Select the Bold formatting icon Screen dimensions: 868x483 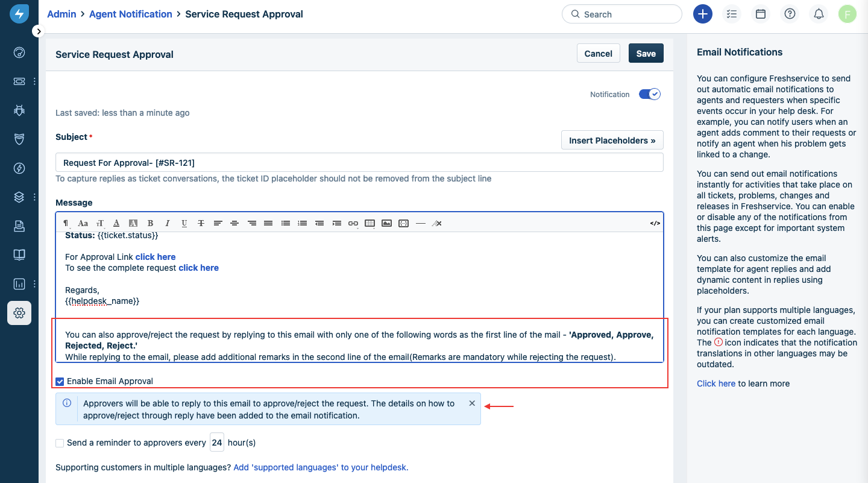pos(150,223)
